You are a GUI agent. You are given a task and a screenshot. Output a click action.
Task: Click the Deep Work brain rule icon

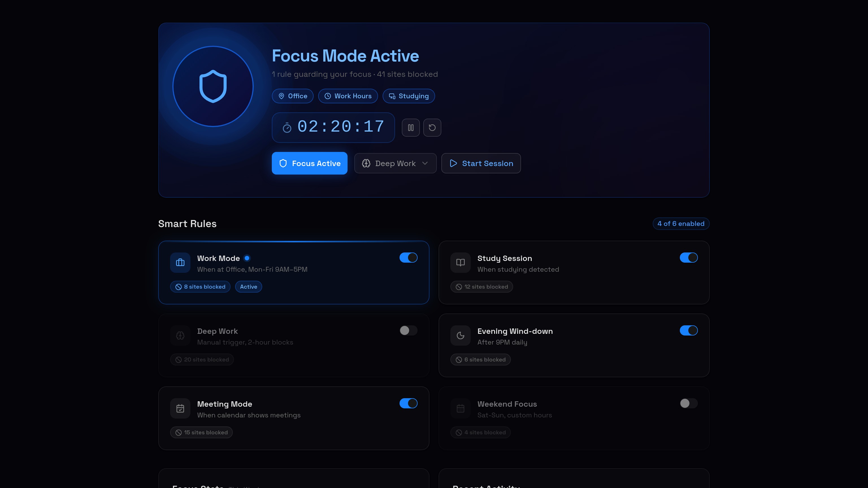pos(180,335)
